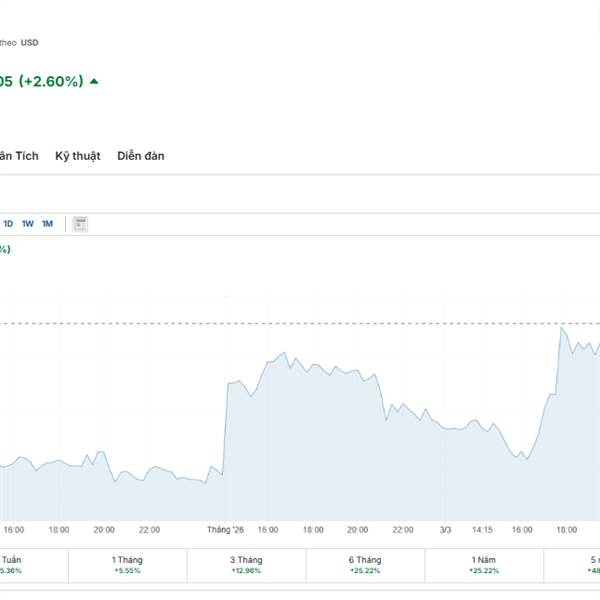The height and width of the screenshot is (600, 600).
Task: Click the dashed horizontal price line
Action: [x=300, y=323]
